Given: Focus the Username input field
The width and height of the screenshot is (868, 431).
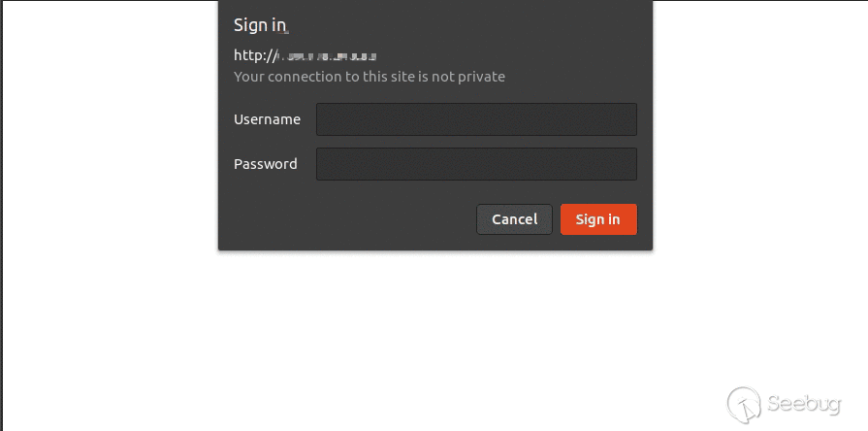Looking at the screenshot, I should (476, 119).
